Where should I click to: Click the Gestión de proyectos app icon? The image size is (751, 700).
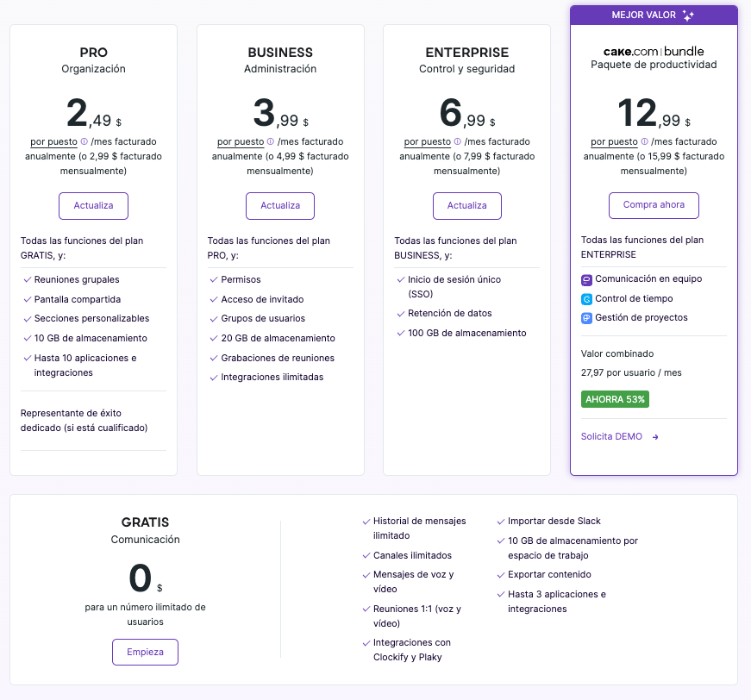click(587, 318)
